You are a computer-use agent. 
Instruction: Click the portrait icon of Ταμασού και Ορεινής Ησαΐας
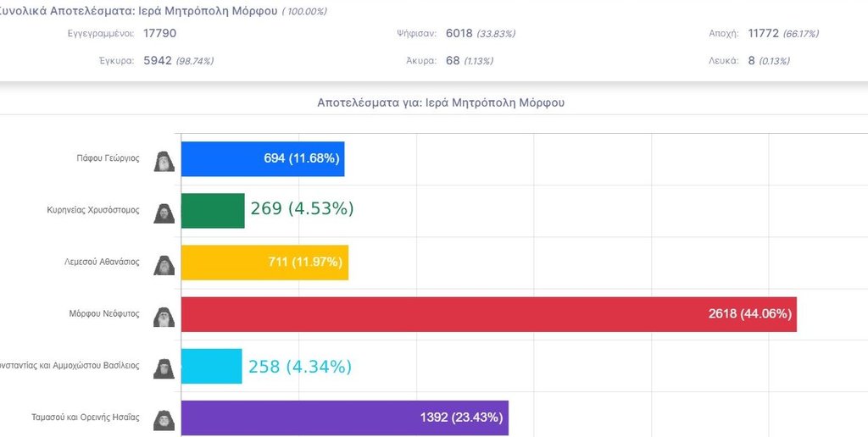click(164, 420)
